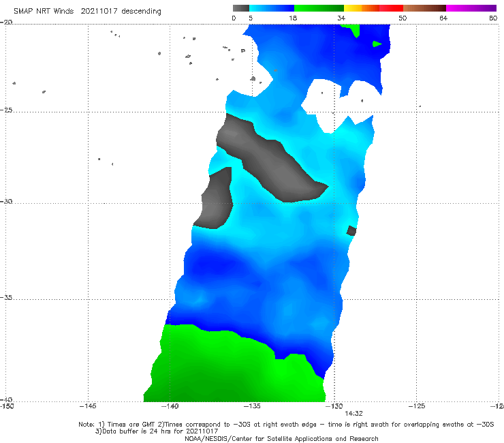Click the color bar label '64'
Screen dimensions: 504x443
click(x=443, y=18)
